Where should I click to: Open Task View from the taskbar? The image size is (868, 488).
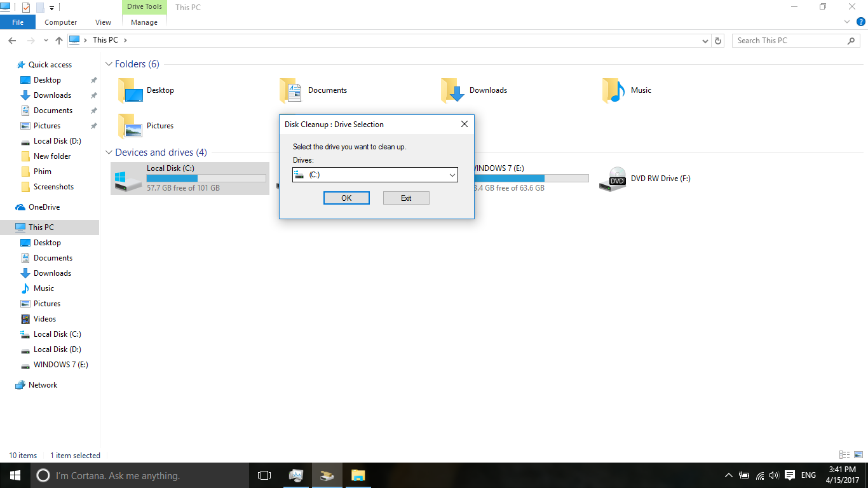[x=264, y=475]
